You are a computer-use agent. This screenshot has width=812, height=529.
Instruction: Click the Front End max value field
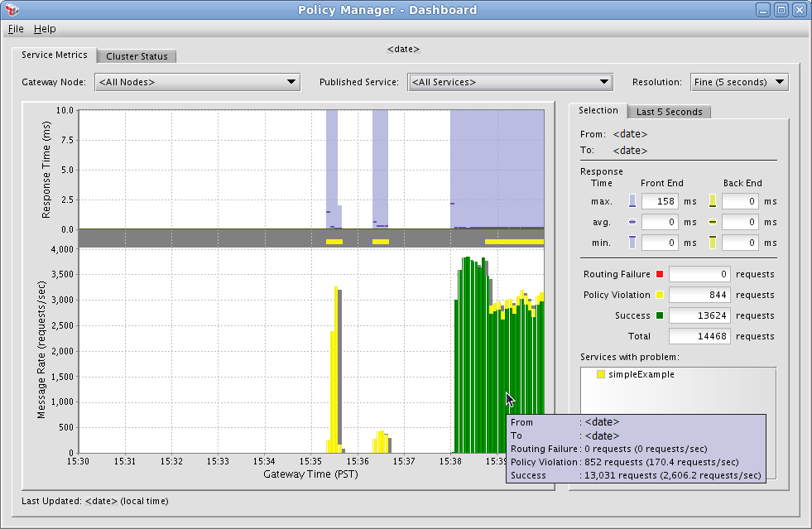(x=660, y=201)
